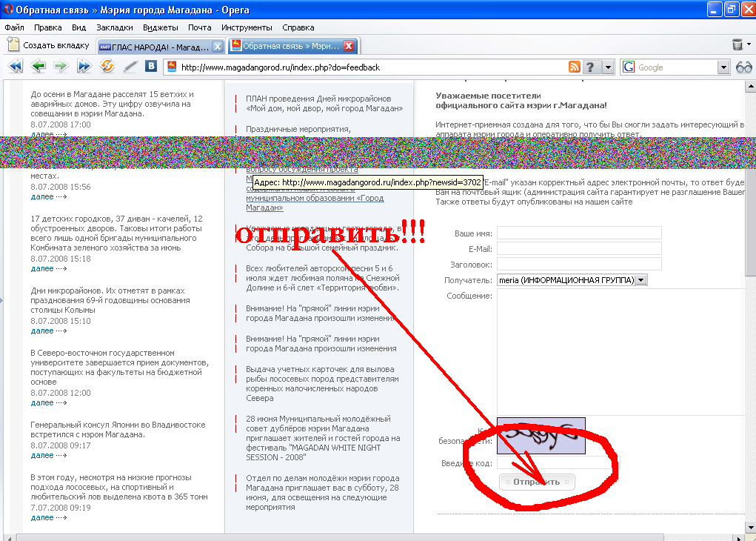Click the RSS feed icon in address bar

click(574, 67)
